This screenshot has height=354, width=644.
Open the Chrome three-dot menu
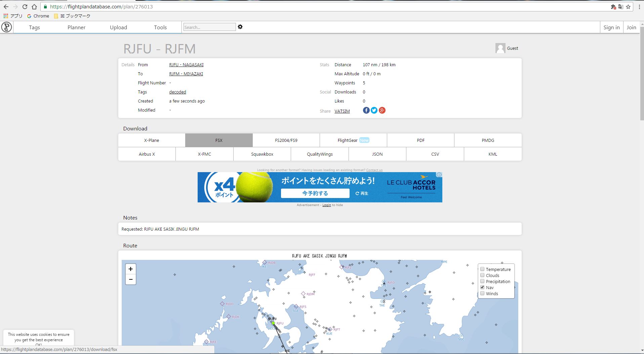pyautogui.click(x=639, y=7)
